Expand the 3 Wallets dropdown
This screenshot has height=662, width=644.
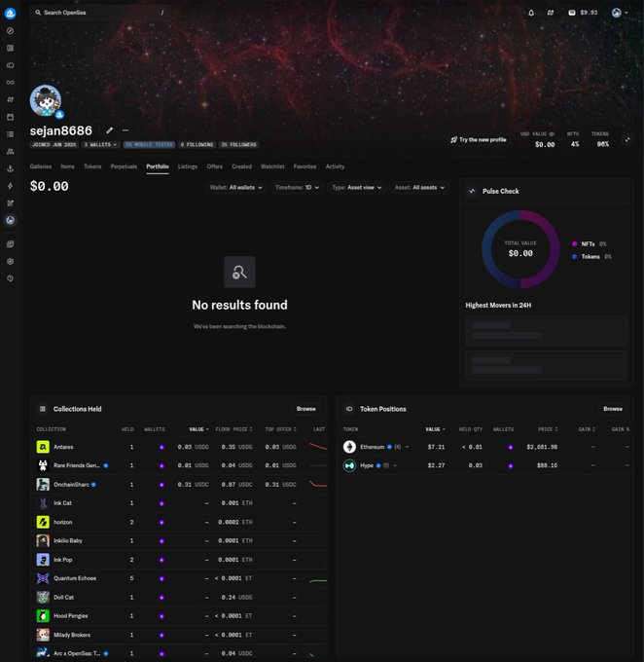coord(100,144)
